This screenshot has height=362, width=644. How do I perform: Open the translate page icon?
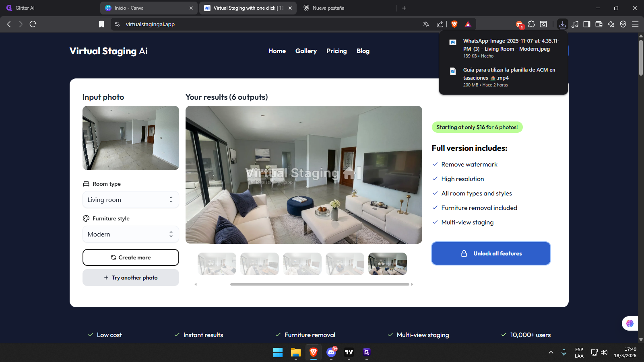tap(426, 24)
